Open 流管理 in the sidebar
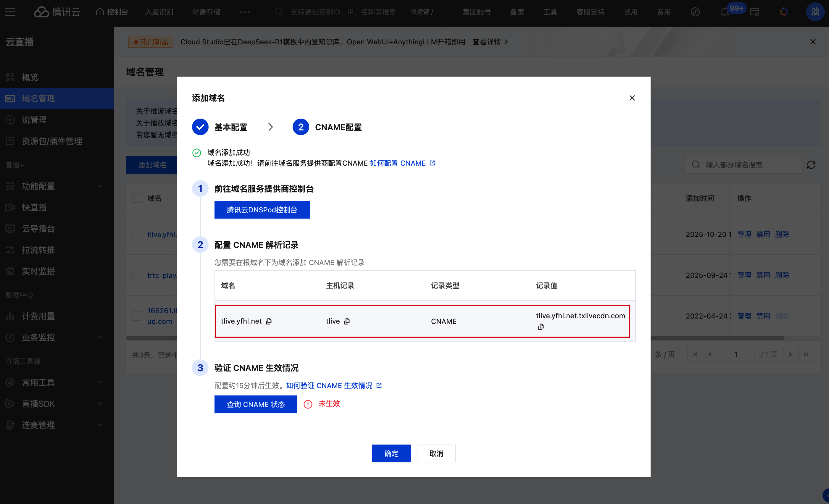This screenshot has width=829, height=504. (34, 120)
